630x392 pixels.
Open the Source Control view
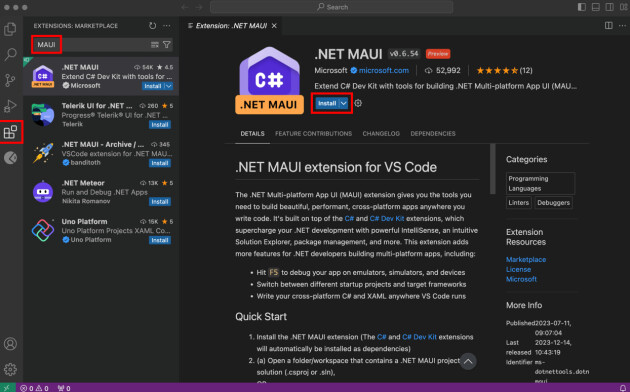(10, 80)
